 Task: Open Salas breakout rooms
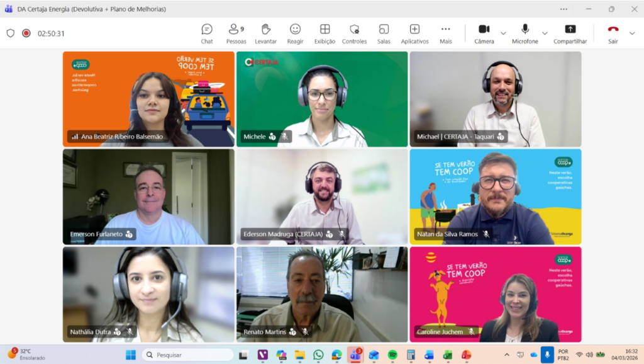point(384,33)
